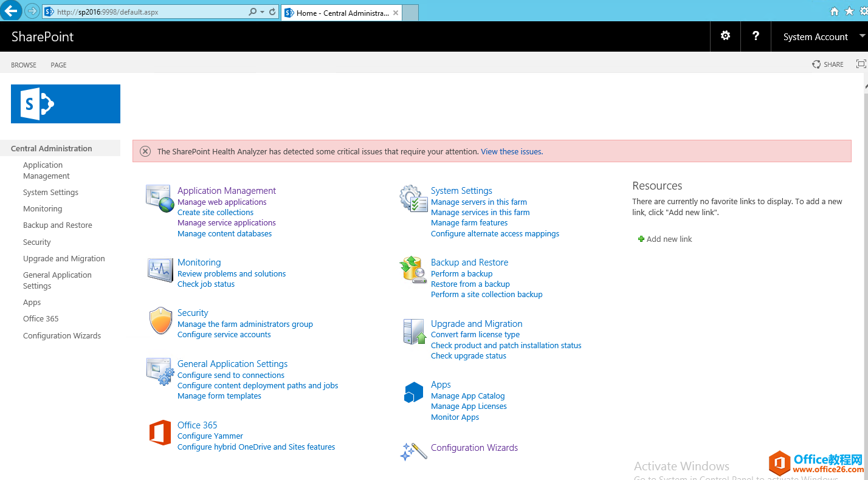
Task: Click the SharePoint site logo tile
Action: [66, 104]
